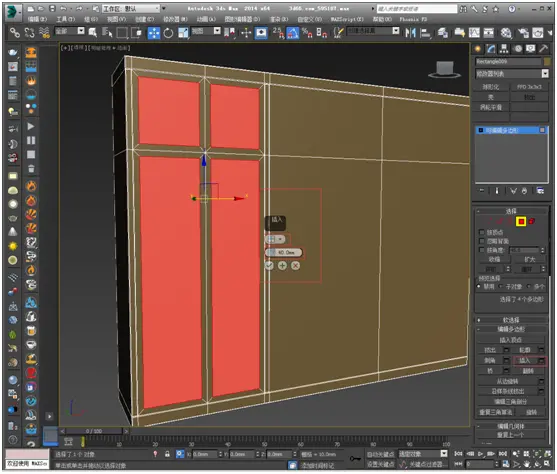Click the Select by Name icon
This screenshot has height=474, width=557.
tap(107, 33)
